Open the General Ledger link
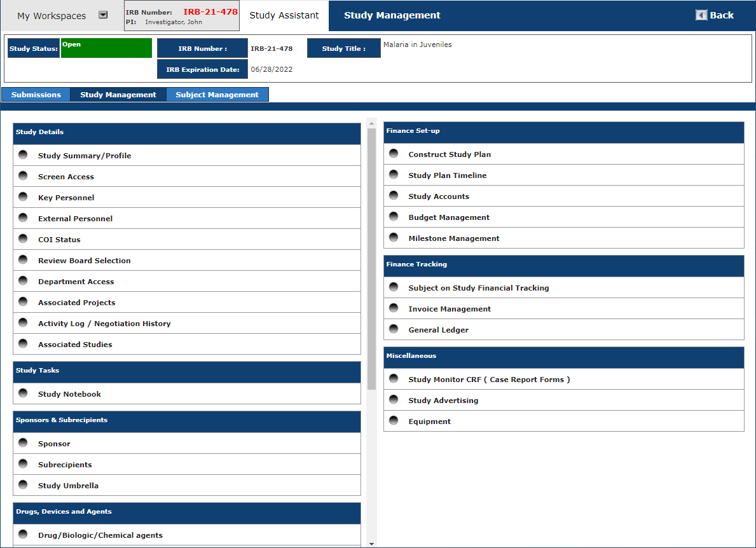 438,330
